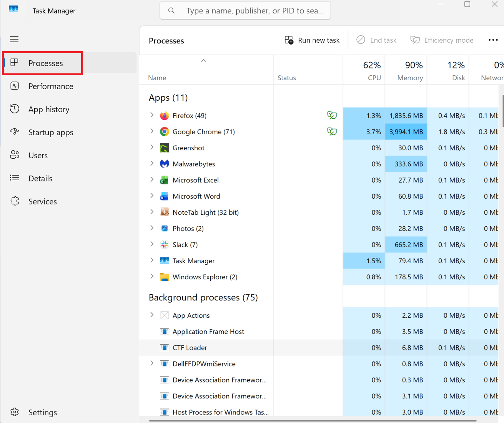Click the Malwarebytes app icon

point(165,164)
